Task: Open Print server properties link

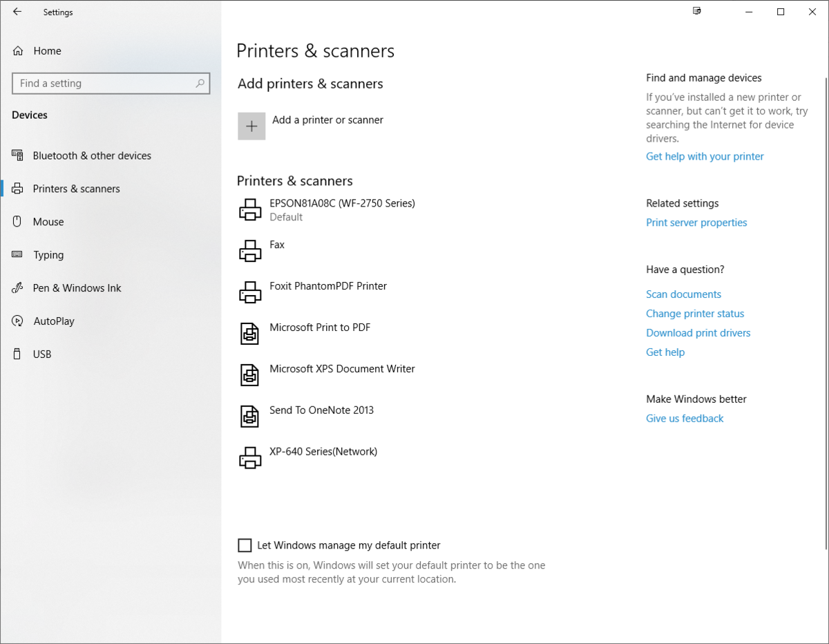Action: tap(696, 223)
